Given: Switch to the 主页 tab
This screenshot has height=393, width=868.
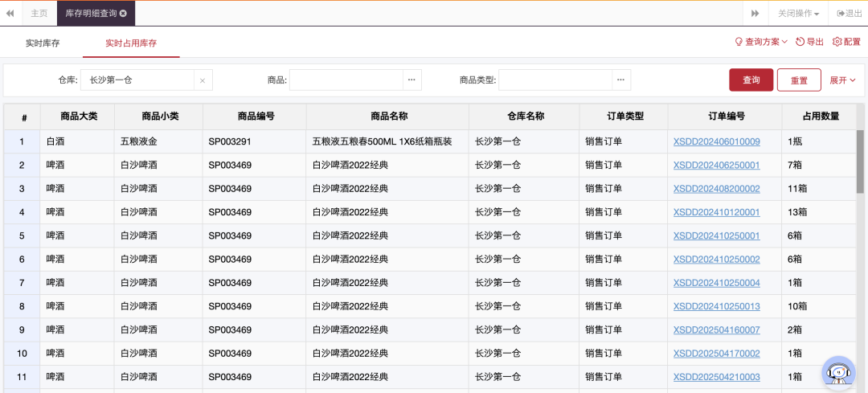Looking at the screenshot, I should click(x=39, y=14).
